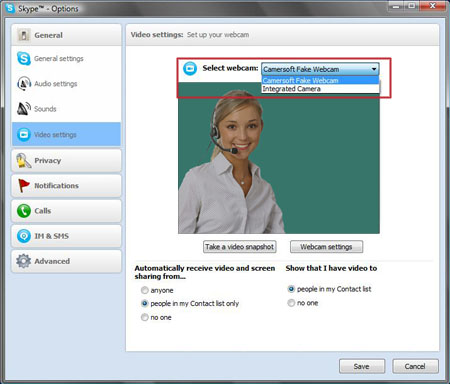
Task: Open Audio settings page
Action: click(66, 84)
